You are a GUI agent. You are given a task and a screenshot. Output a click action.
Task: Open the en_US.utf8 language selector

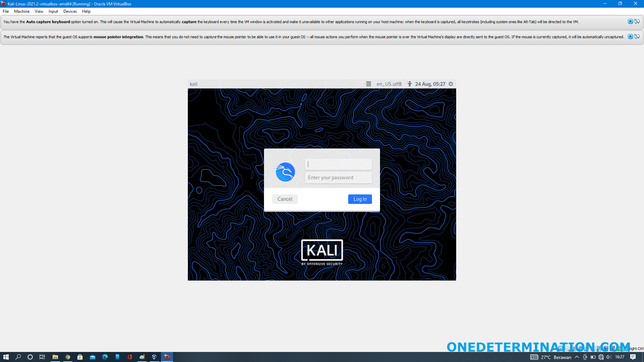click(389, 84)
